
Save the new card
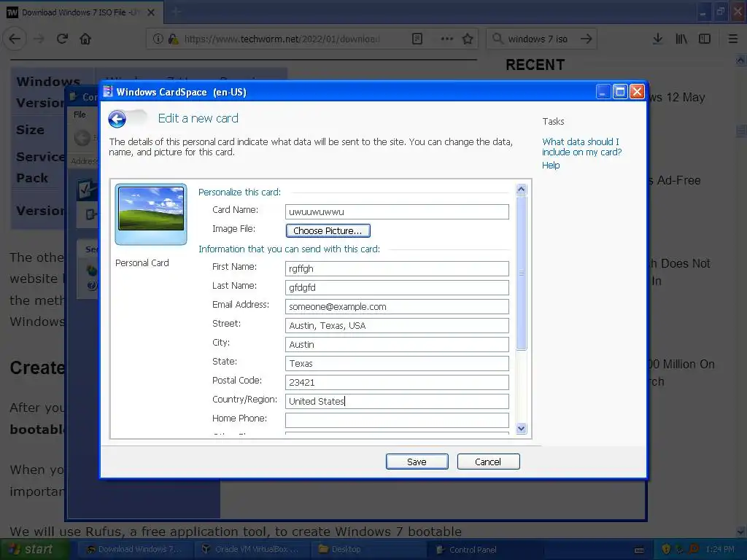417,462
